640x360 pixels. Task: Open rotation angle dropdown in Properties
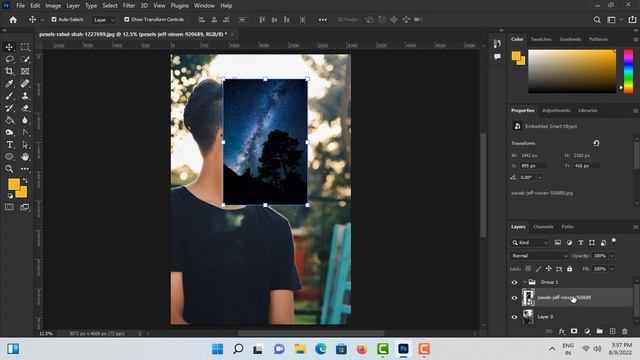[540, 178]
